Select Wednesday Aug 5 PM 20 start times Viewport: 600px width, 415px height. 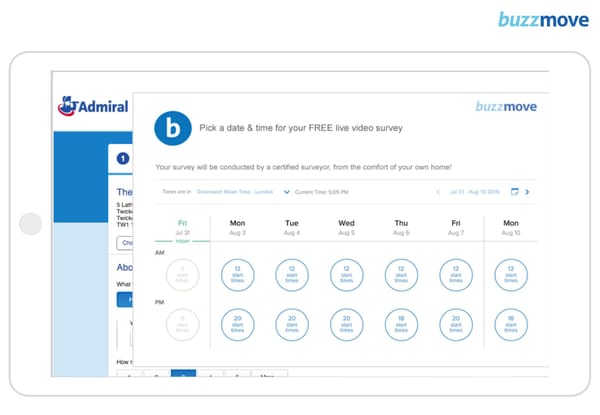point(346,324)
